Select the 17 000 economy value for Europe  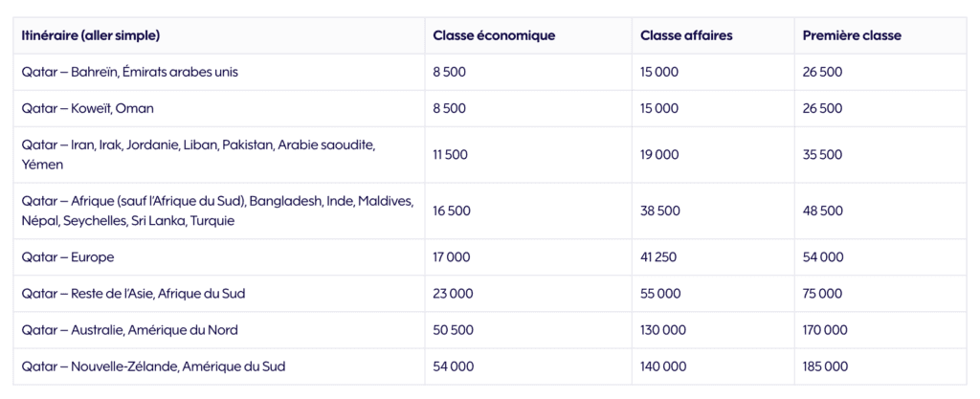[453, 257]
